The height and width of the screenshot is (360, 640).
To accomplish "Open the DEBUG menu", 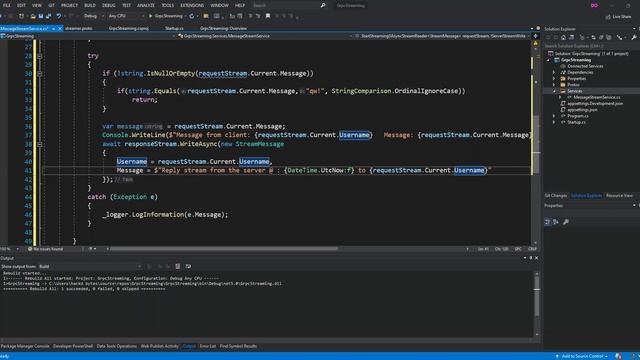I will point(109,5).
